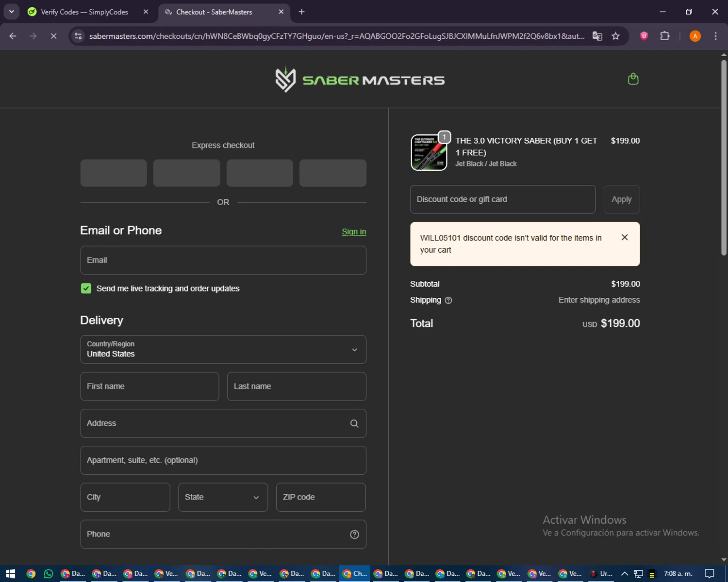Image resolution: width=728 pixels, height=582 pixels.
Task: Open the pinned Chrome taskbar icon
Action: (x=31, y=574)
